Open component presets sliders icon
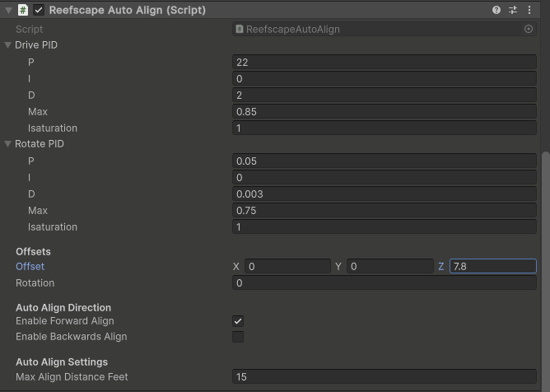Screen dimensions: 550x392 click(513, 10)
